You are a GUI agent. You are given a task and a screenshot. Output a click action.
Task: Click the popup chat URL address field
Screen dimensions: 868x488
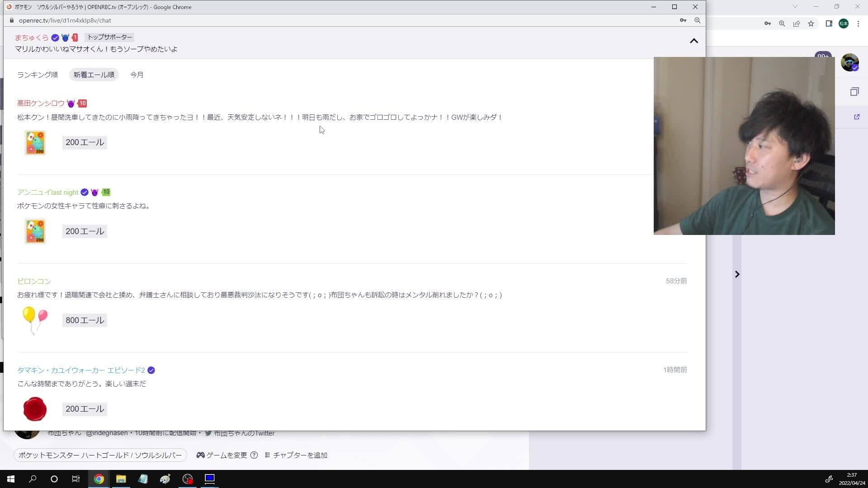tap(65, 20)
